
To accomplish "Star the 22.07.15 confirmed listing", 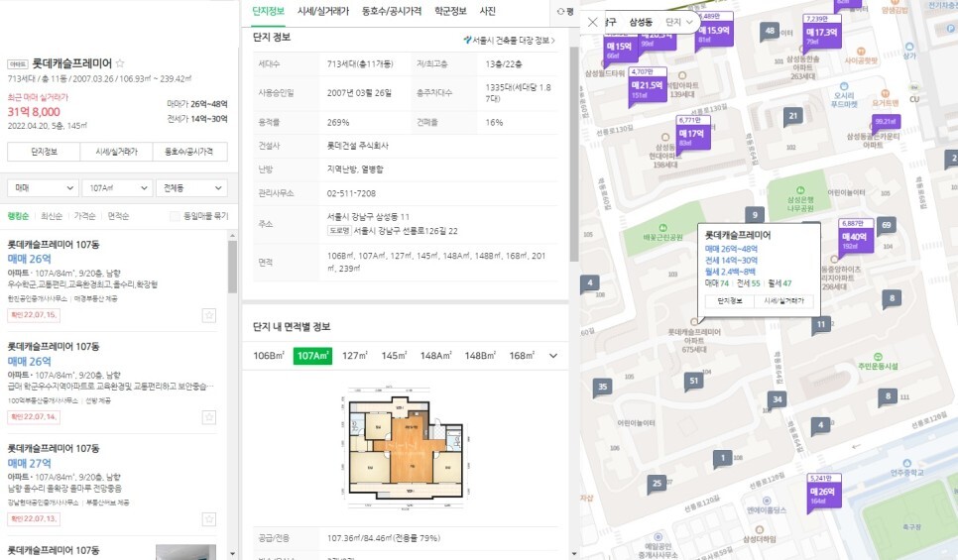I will pyautogui.click(x=209, y=315).
